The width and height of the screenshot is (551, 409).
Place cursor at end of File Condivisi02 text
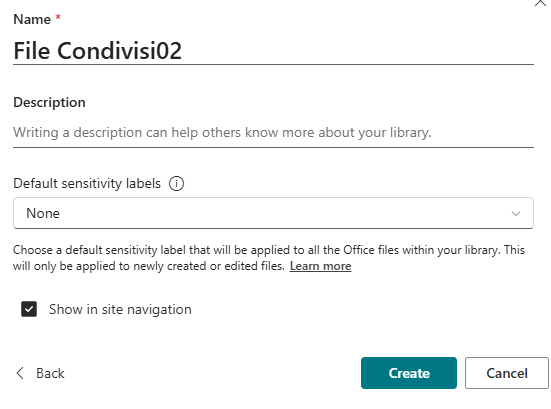point(182,51)
